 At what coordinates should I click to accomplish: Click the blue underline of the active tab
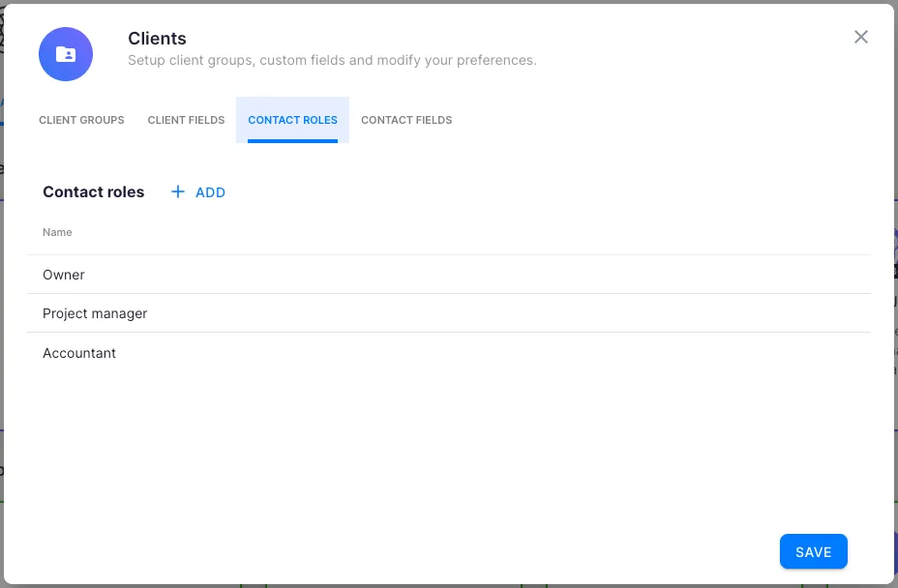292,138
